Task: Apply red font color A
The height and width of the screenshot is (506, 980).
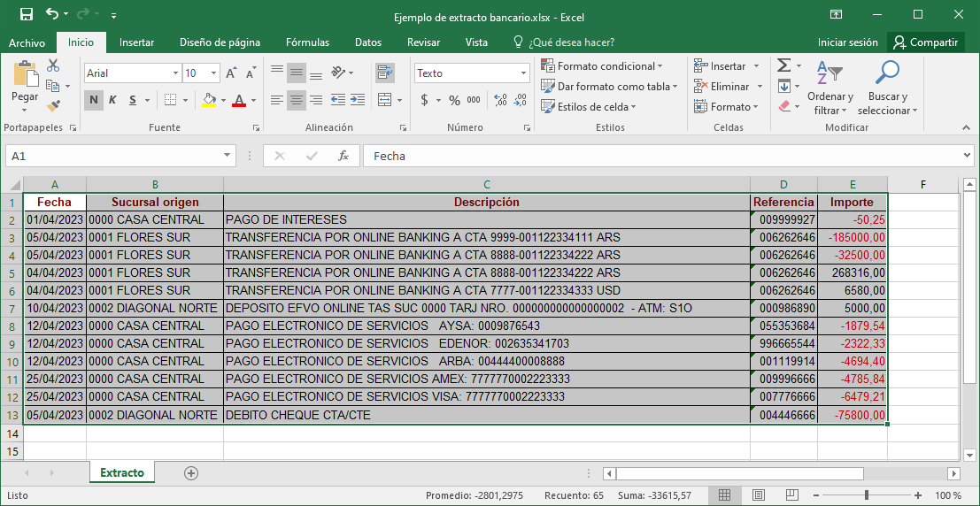Action: pyautogui.click(x=239, y=100)
